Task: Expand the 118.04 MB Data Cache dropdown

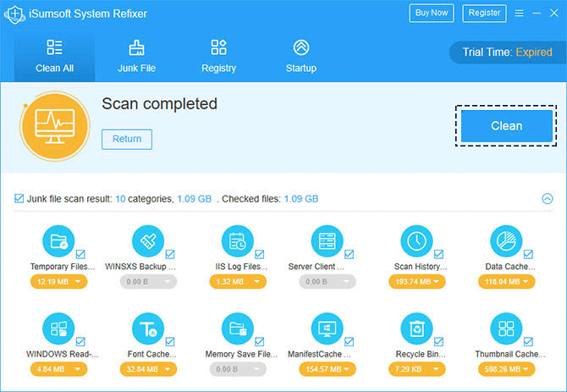Action: [506, 281]
